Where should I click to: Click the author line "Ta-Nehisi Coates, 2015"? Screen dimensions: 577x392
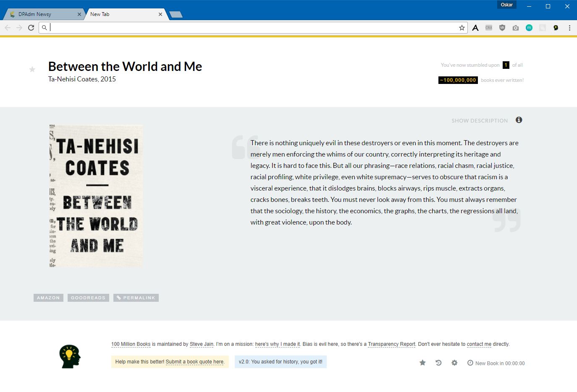[x=82, y=79]
